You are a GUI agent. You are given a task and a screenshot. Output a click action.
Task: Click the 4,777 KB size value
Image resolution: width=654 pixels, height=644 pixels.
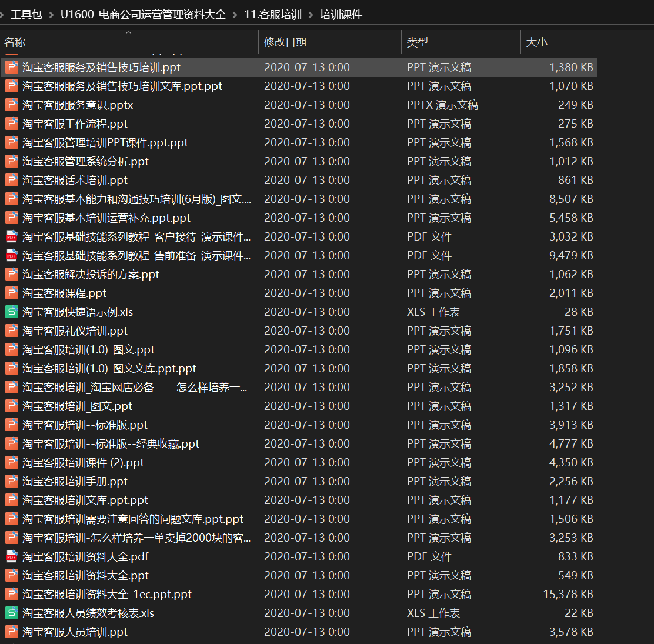(572, 443)
